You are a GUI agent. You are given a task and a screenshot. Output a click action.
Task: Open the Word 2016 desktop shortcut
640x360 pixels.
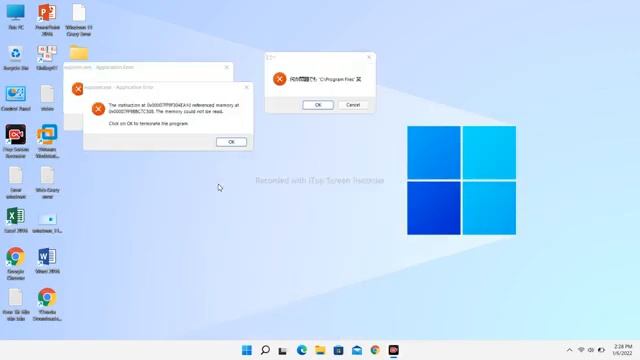click(x=47, y=261)
